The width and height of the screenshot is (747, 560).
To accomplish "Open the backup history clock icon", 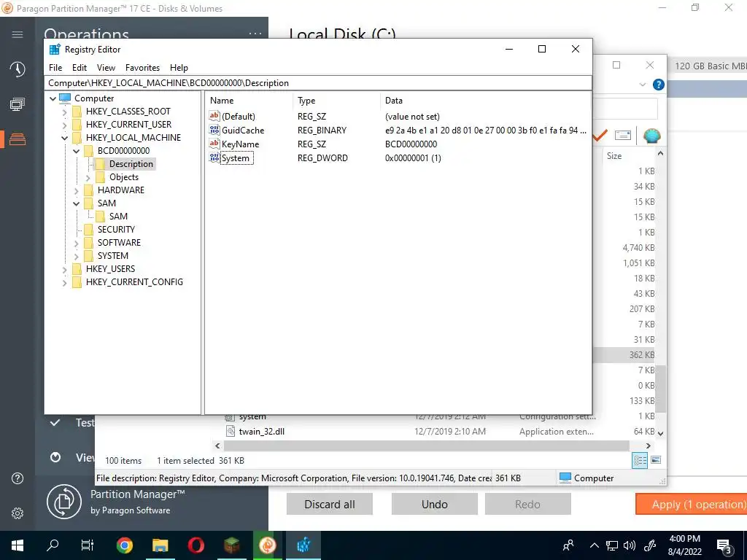I will (x=18, y=69).
